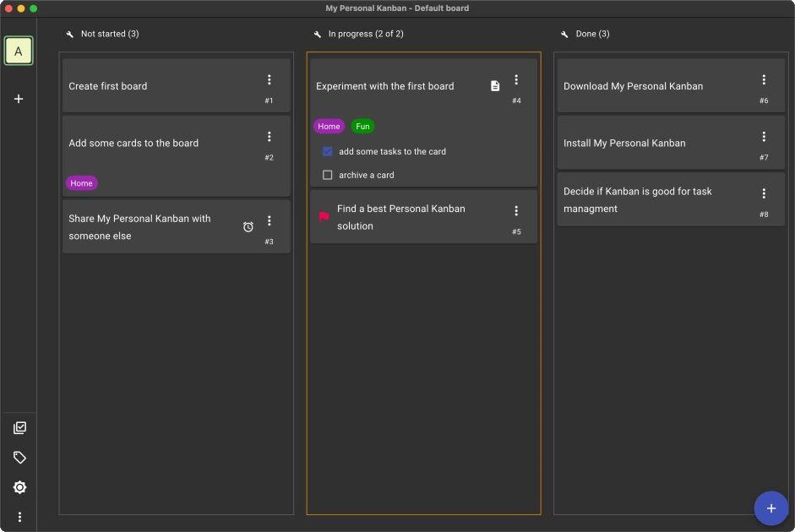Select 'Find a best Personal Kanban solution' title
This screenshot has height=532, width=795.
[x=401, y=217]
